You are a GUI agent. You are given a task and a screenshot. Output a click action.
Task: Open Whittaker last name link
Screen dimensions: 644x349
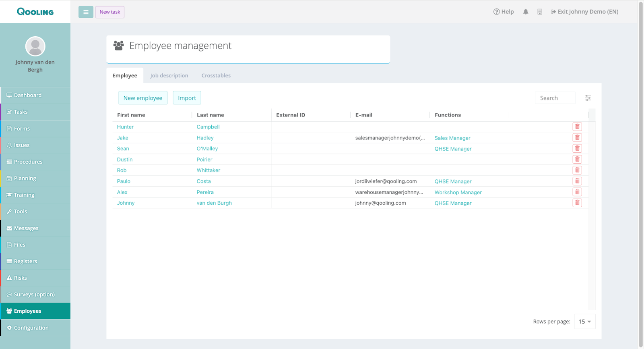click(208, 170)
